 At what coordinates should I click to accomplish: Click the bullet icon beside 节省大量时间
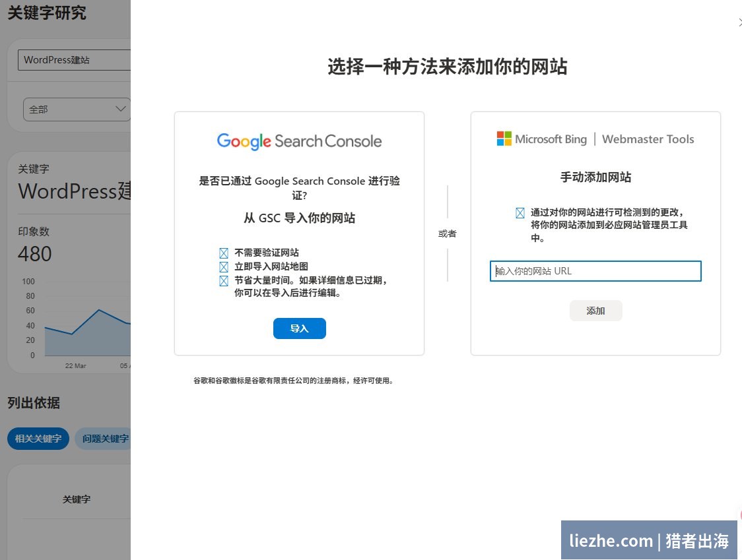pyautogui.click(x=224, y=281)
